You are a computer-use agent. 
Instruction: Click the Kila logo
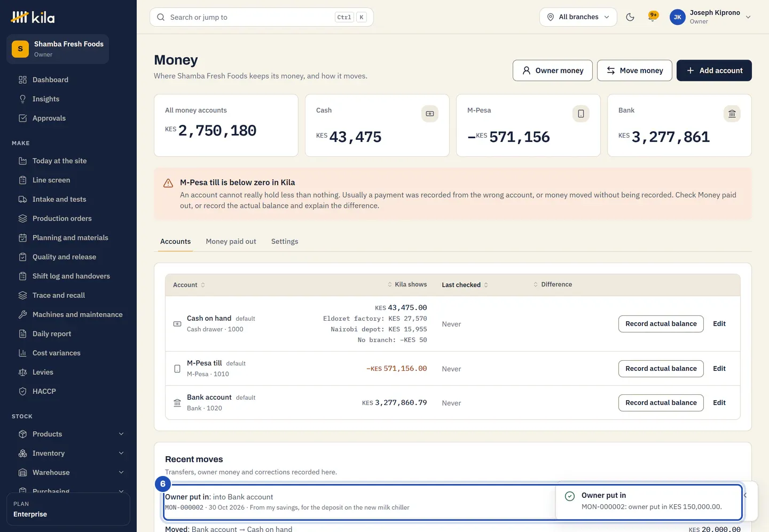click(33, 17)
